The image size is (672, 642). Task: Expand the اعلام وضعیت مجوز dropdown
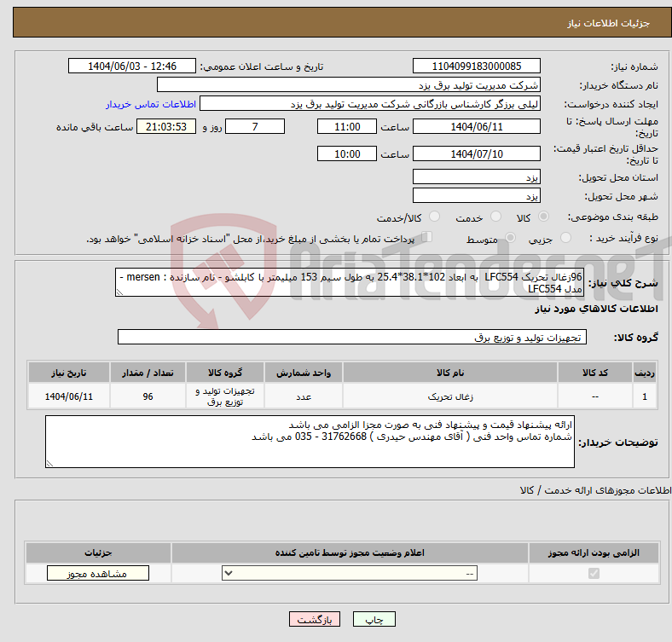[x=346, y=574]
